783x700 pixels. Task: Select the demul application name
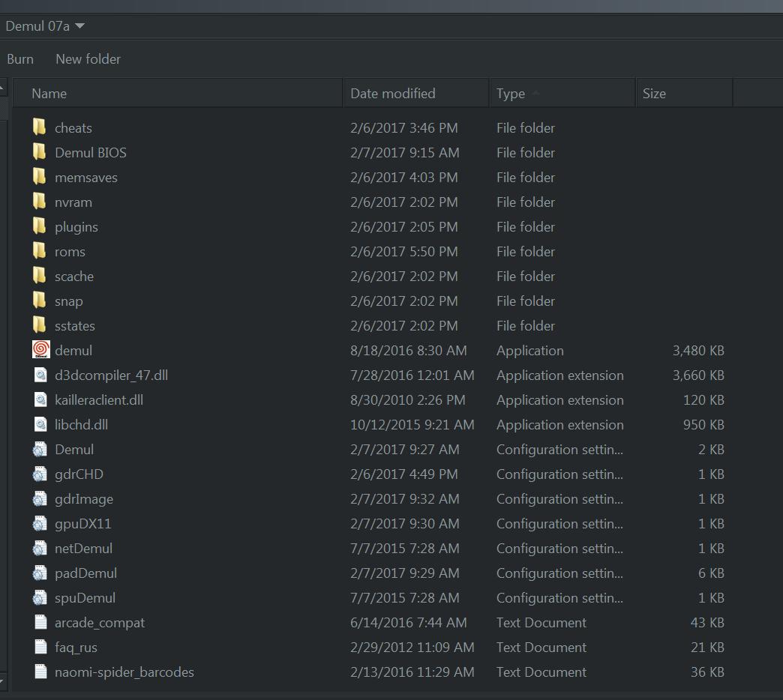[73, 350]
